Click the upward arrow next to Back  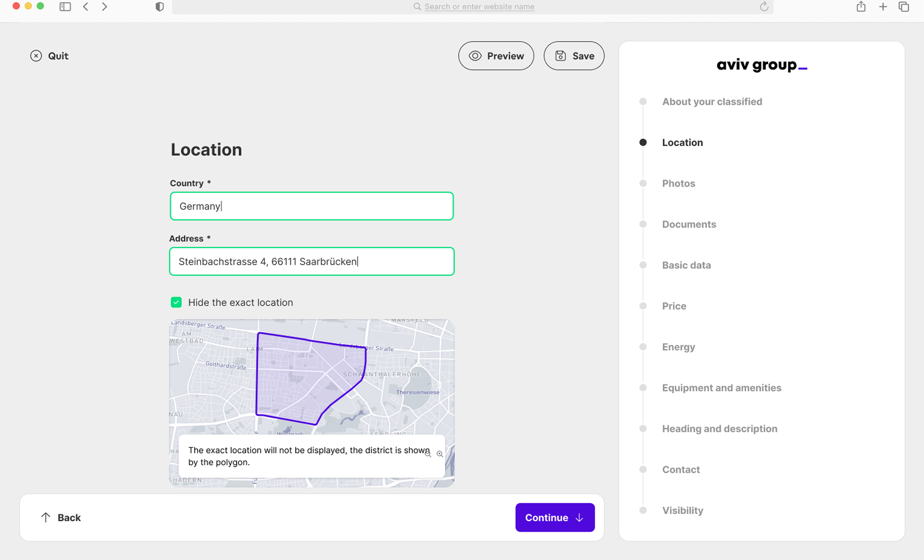pos(46,517)
